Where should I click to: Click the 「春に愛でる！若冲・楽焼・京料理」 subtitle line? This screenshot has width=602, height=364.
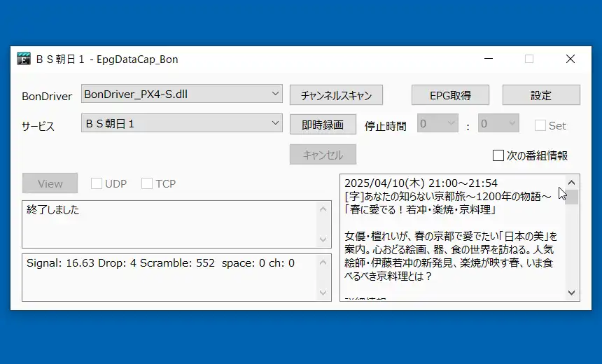421,209
